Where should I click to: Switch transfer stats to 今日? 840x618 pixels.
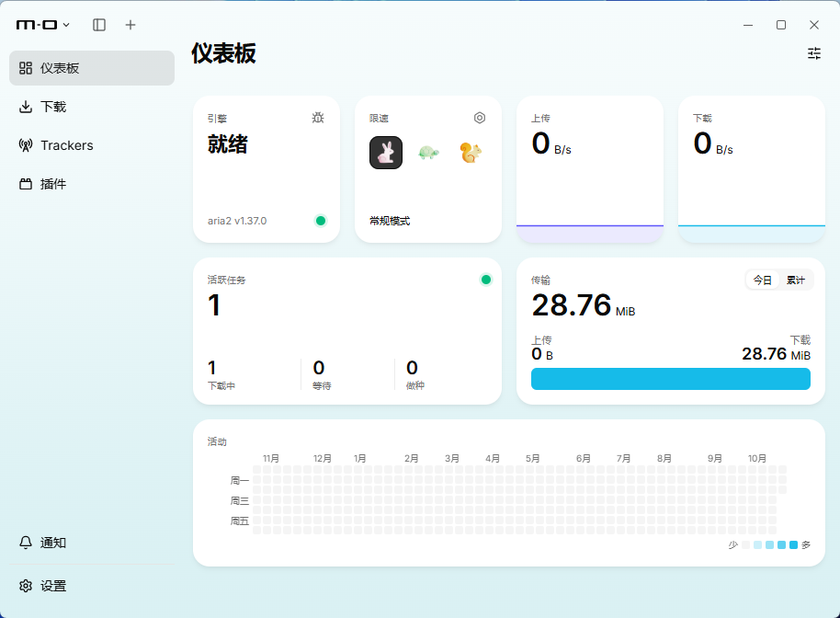(x=762, y=280)
